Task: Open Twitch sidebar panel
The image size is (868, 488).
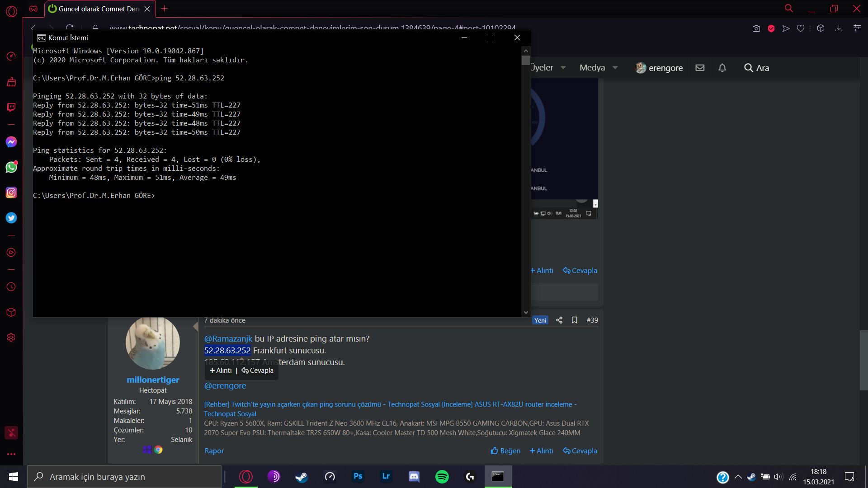Action: coord(11,107)
